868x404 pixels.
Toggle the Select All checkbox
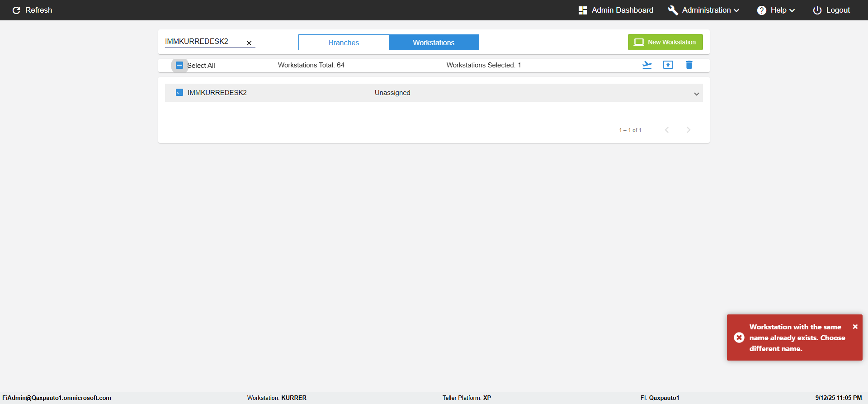[179, 65]
